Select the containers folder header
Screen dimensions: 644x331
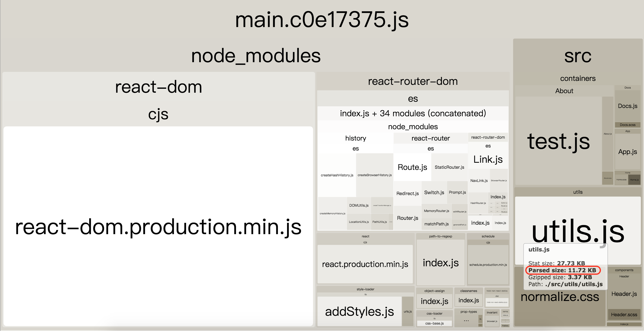click(577, 78)
